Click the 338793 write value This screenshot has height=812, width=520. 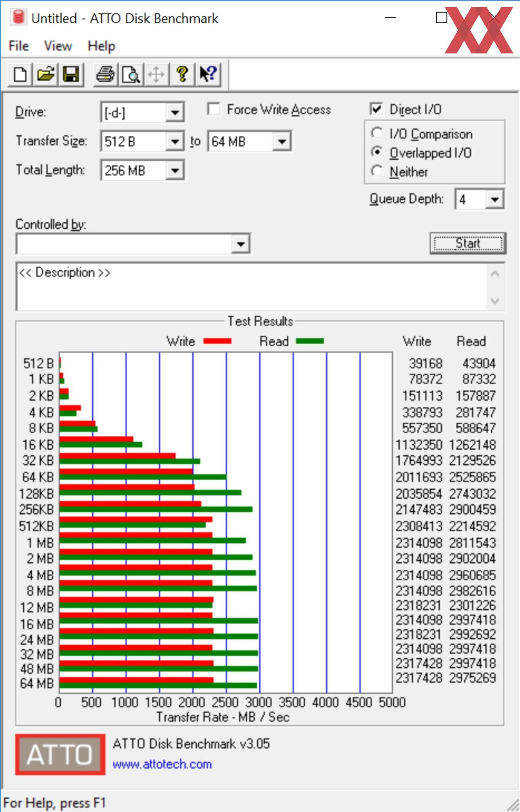pyautogui.click(x=422, y=412)
